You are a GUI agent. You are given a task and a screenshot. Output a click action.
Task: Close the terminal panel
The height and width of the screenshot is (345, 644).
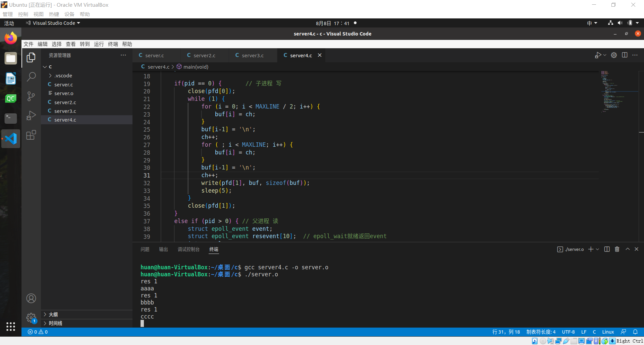637,249
